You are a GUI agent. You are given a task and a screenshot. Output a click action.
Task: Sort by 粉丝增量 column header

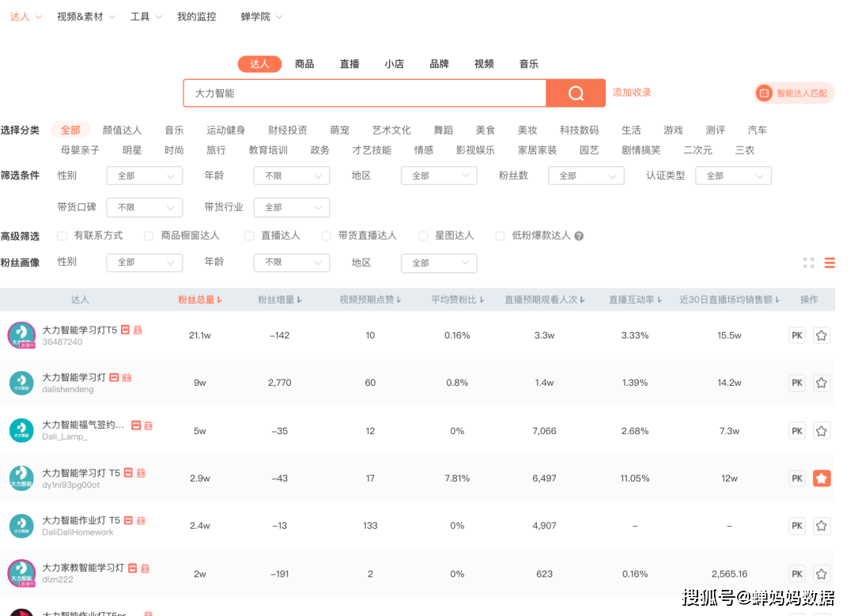click(x=280, y=300)
